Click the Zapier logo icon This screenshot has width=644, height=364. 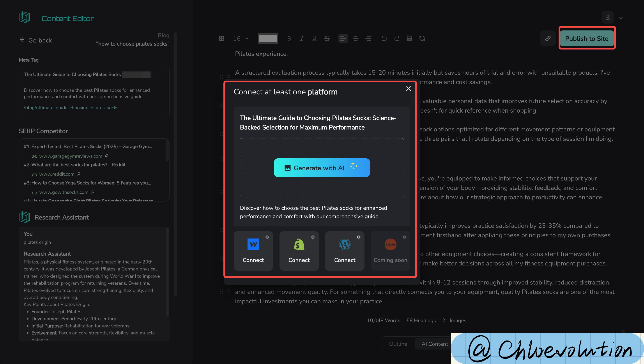(391, 244)
